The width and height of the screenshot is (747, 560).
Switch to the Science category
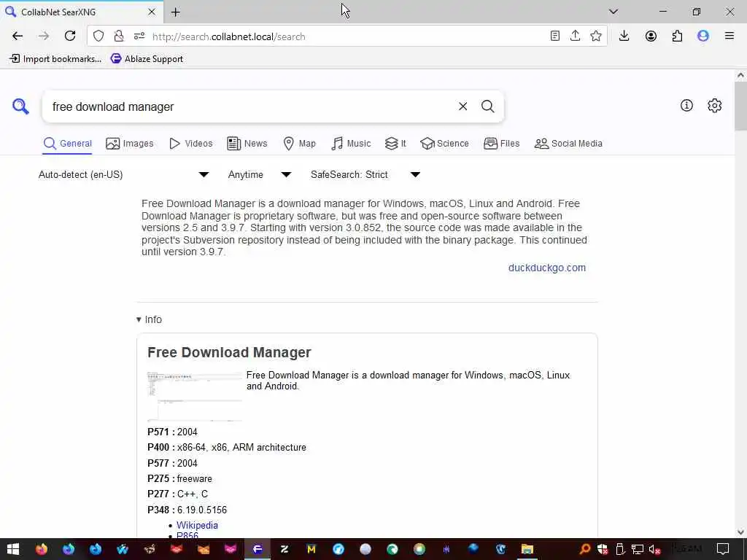click(444, 144)
